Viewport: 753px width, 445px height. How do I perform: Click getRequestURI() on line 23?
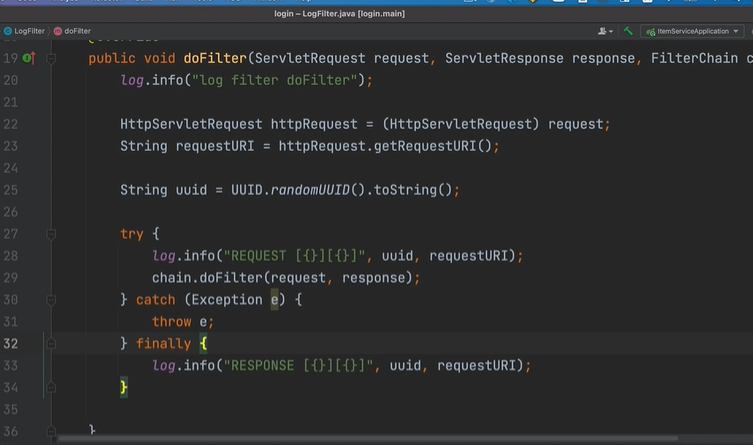(x=433, y=146)
